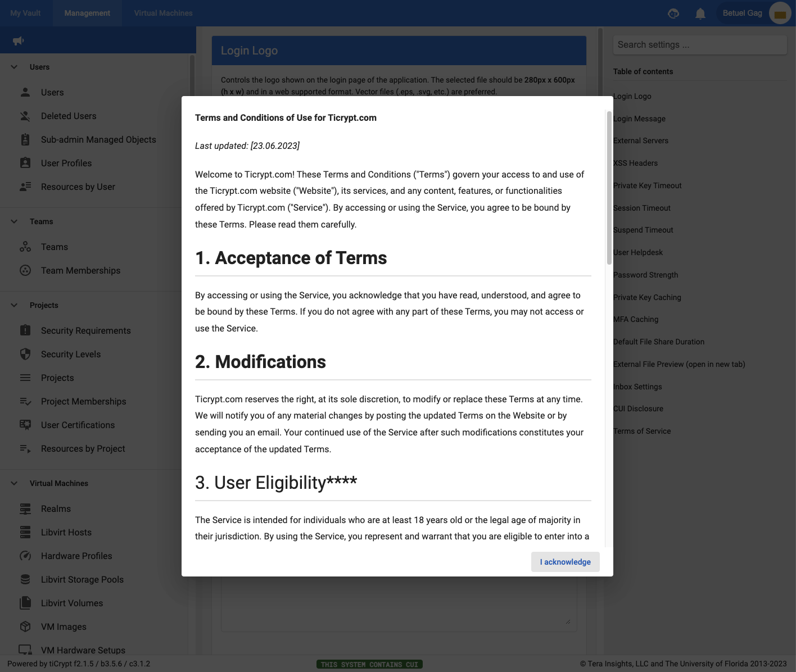The width and height of the screenshot is (796, 672).
Task: Click the megaphone announcements icon
Action: (19, 40)
